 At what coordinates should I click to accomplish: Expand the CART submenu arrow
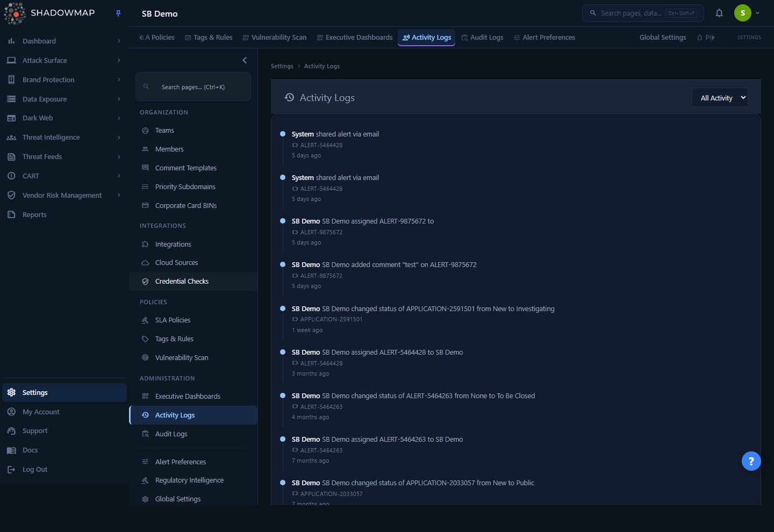click(x=119, y=176)
